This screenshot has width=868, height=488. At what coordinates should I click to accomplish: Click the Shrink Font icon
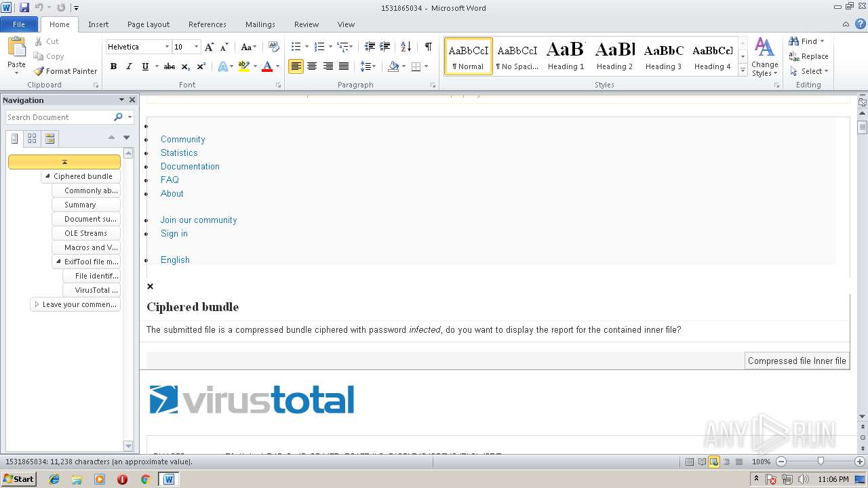224,47
